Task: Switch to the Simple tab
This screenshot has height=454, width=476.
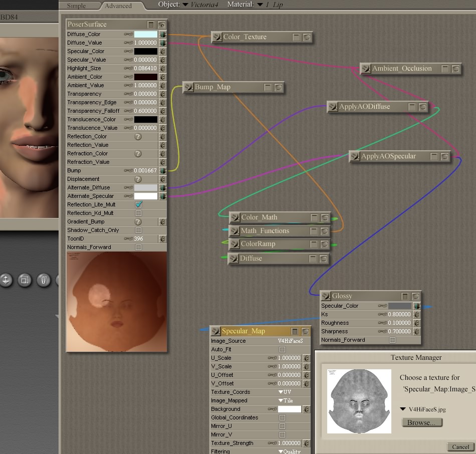Action: (76, 6)
